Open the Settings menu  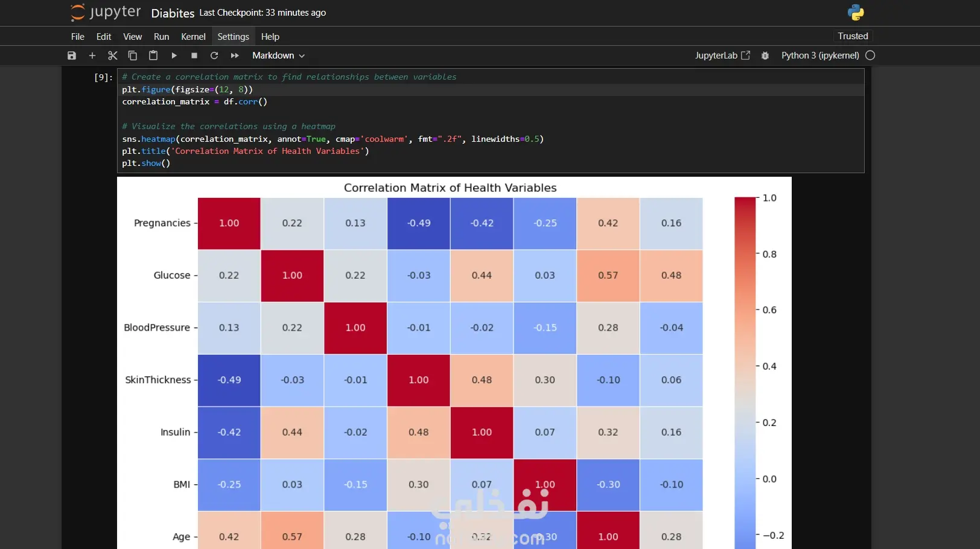click(233, 37)
